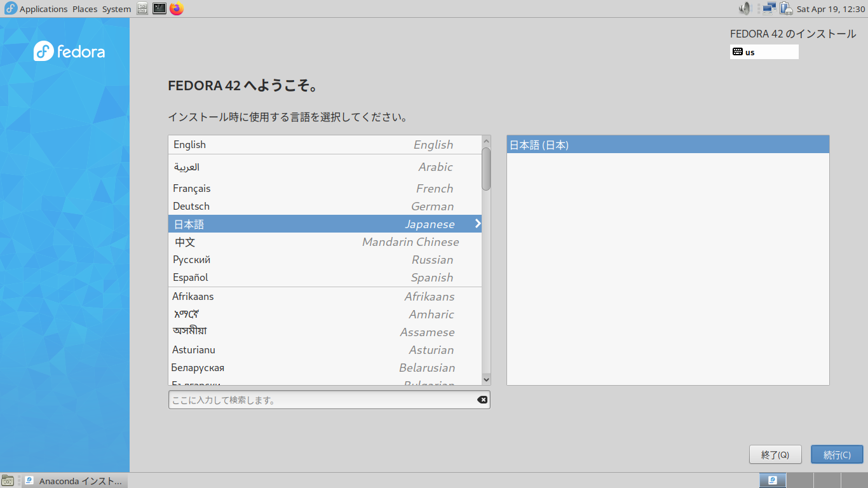The image size is (868, 488).
Task: Open the clock showing Sat Apr 19, 12:30
Action: point(831,9)
